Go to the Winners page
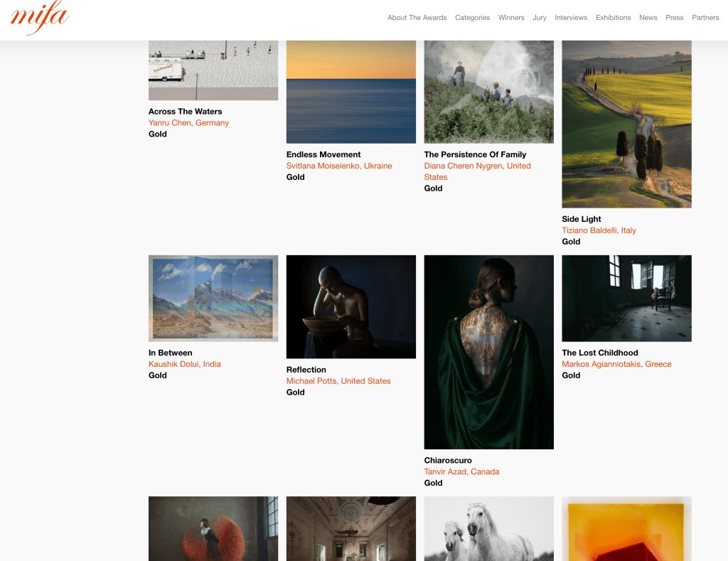Screen dimensions: 728x561 click(511, 18)
